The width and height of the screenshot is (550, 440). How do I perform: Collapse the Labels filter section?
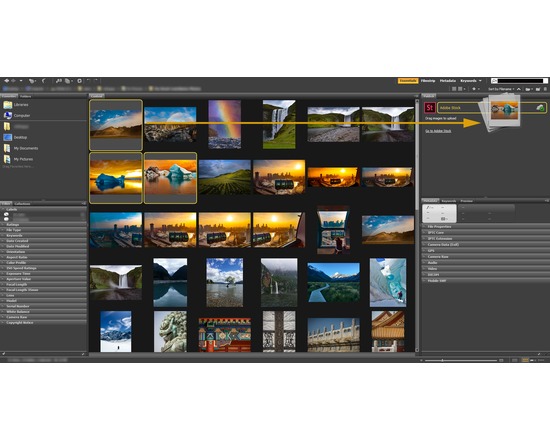[x=43, y=209]
